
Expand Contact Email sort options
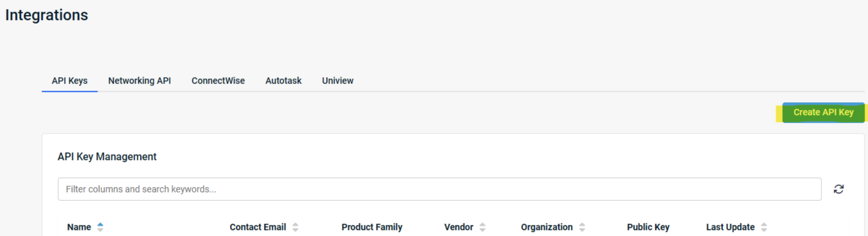(x=295, y=227)
